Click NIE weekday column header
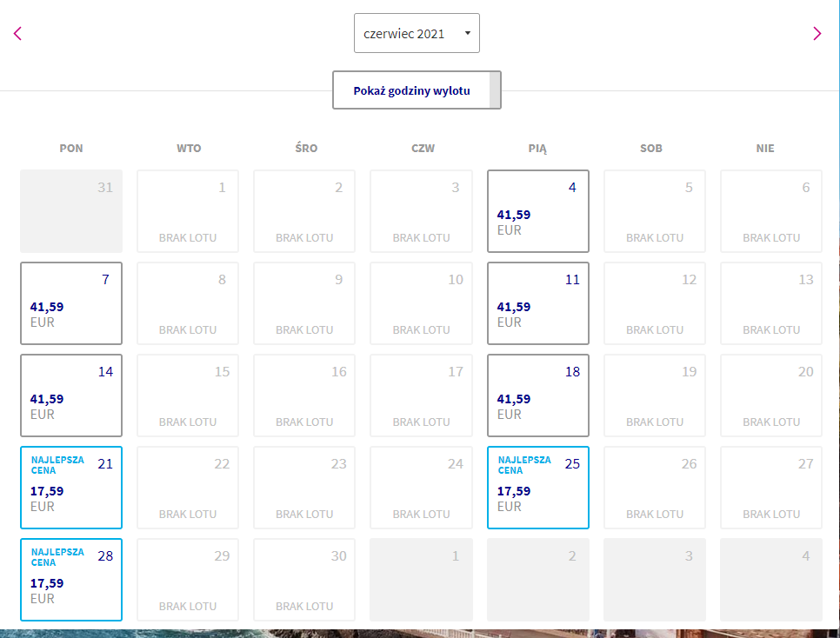840x638 pixels. tap(765, 149)
